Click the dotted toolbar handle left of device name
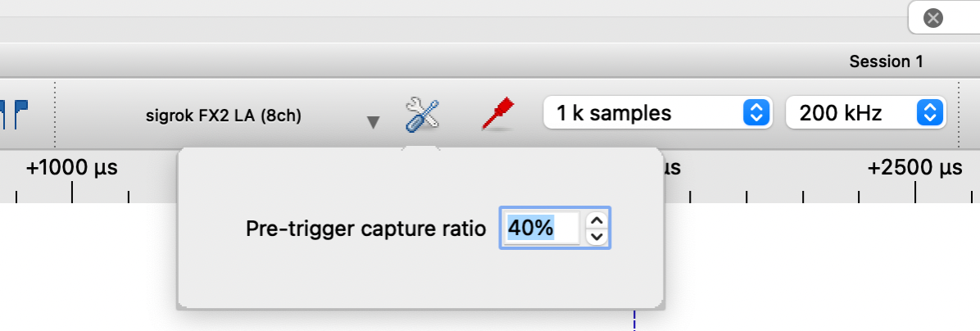The height and width of the screenshot is (331, 980). (x=55, y=114)
